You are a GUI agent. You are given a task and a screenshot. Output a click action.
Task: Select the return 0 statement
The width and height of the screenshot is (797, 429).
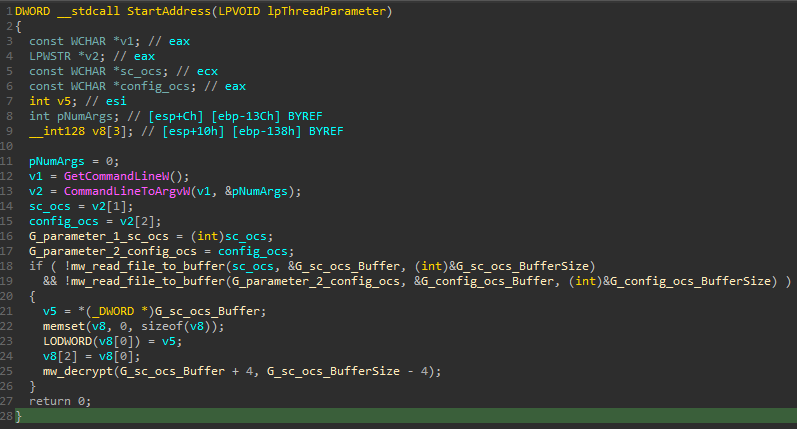pos(60,401)
